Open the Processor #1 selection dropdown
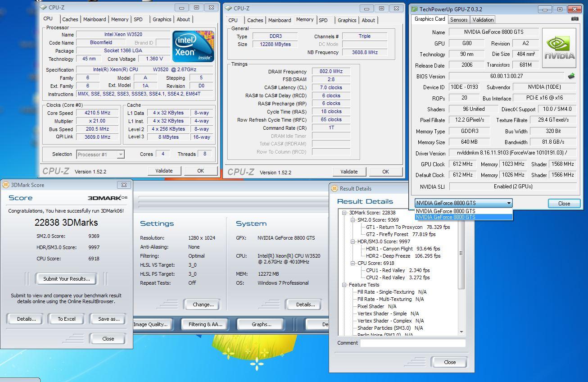This screenshot has height=382, width=588. click(x=100, y=155)
